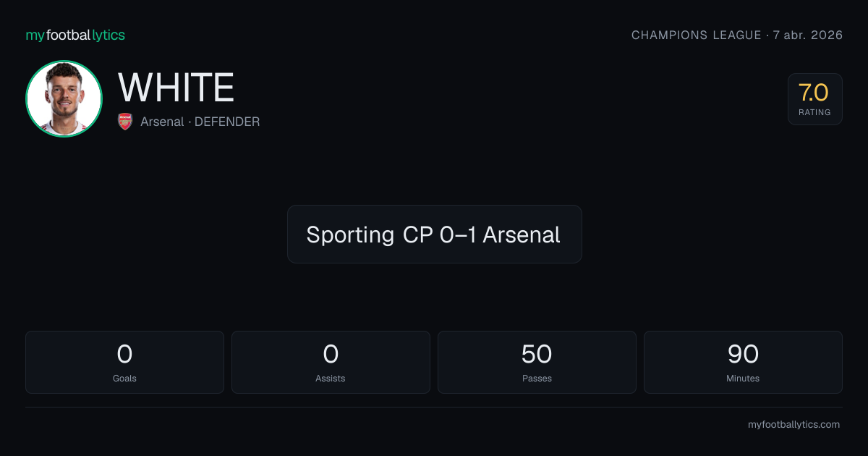This screenshot has height=456, width=868.
Task: Click the 7 abr. 2026 date
Action: (808, 35)
